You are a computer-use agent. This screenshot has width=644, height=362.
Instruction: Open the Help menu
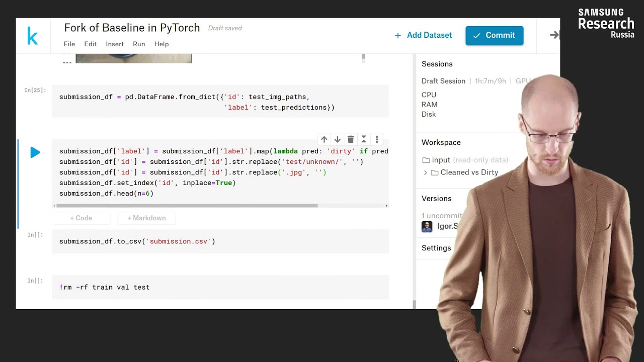pos(162,44)
